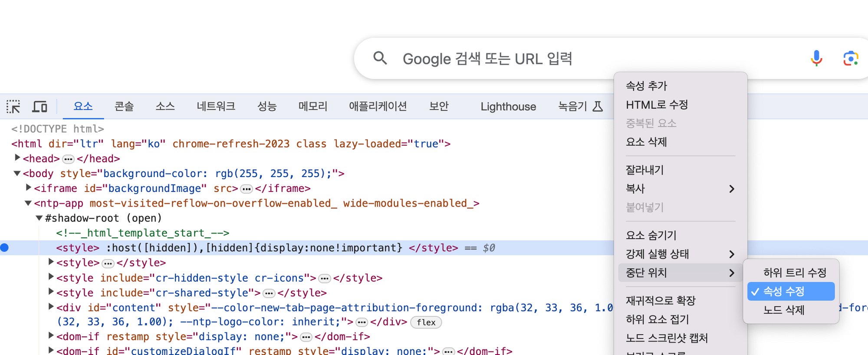Expand the head node triangle
The height and width of the screenshot is (355, 868).
click(x=17, y=158)
